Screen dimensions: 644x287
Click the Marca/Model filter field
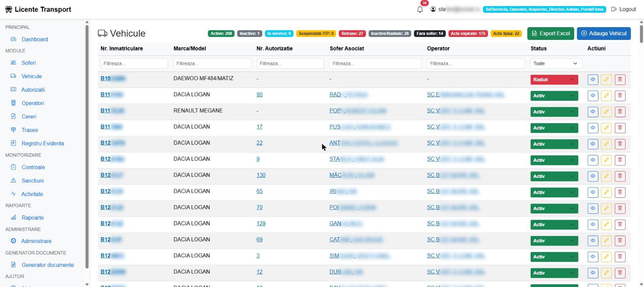tap(212, 63)
